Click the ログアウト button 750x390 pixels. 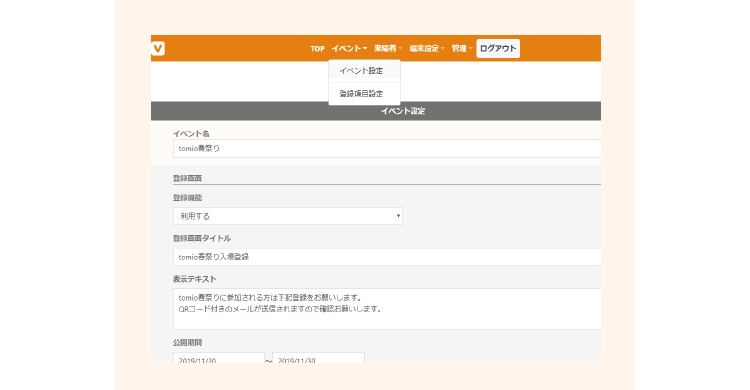[498, 48]
